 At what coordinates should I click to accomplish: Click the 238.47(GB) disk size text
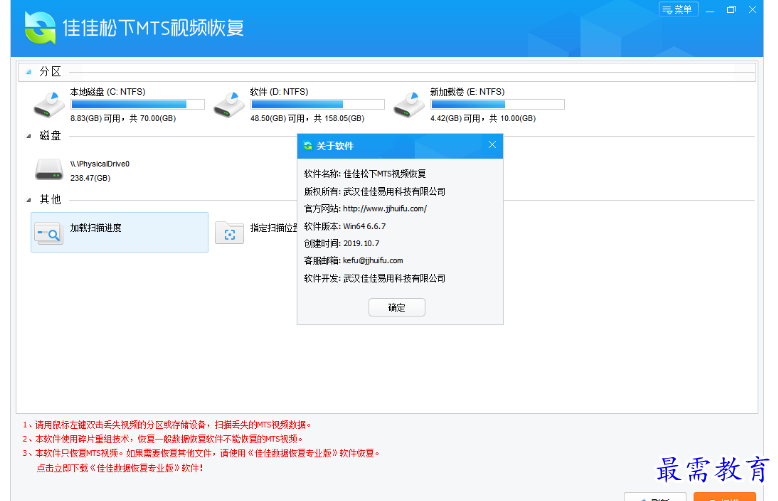90,178
